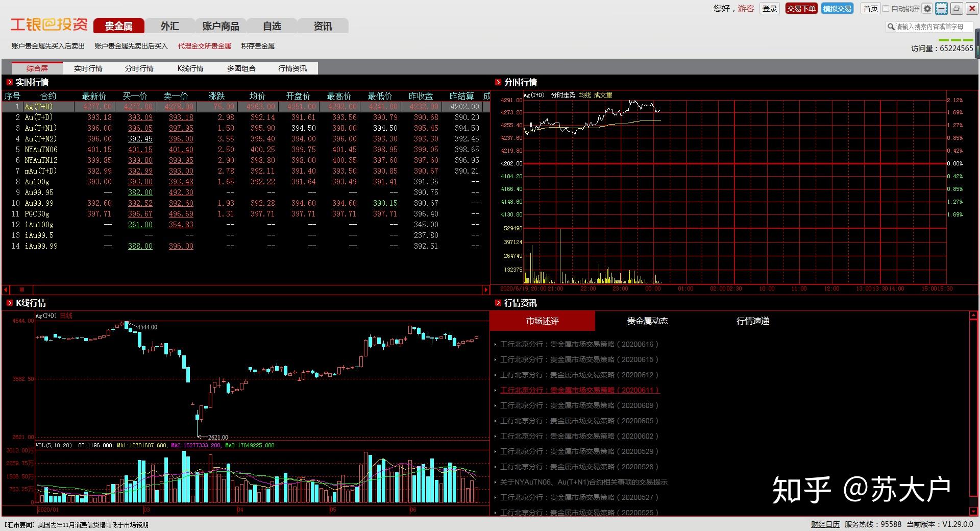Viewport: 980px width, 531px height.
Task: Open the 贵金属 main tab
Action: pos(119,26)
